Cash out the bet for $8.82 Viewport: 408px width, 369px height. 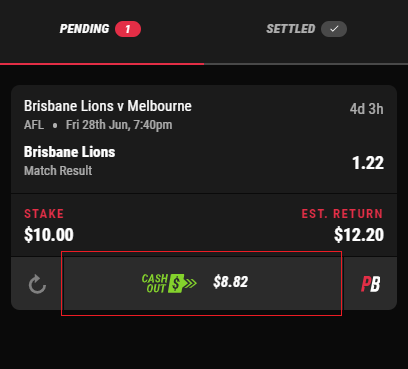[202, 283]
